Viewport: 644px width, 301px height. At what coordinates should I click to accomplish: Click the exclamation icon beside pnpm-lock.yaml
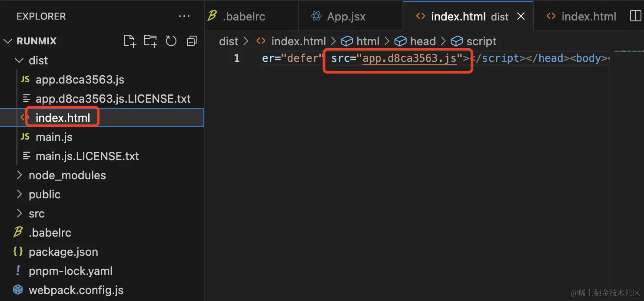tap(18, 271)
